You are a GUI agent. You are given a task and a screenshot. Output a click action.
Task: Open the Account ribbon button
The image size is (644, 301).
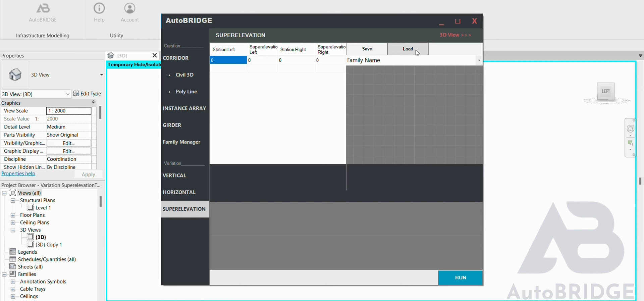pos(130,12)
